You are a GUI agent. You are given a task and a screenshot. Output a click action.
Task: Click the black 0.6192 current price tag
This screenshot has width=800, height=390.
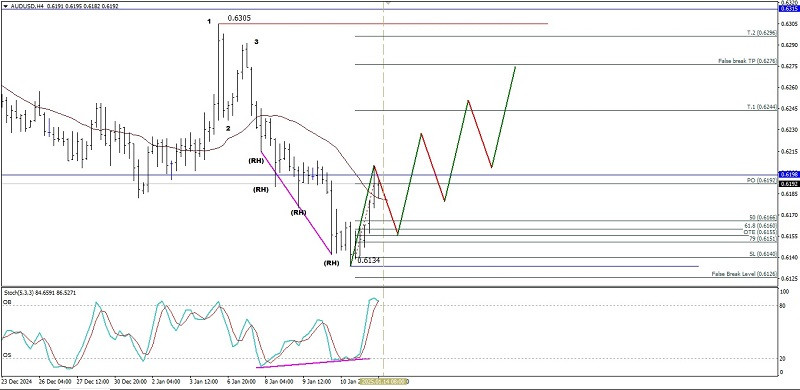[x=788, y=183]
